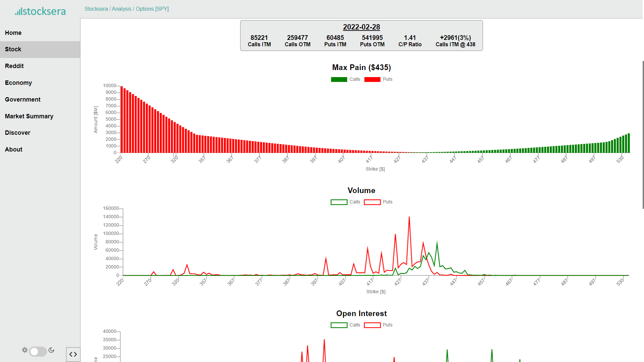
Task: Toggle the dark mode switch
Action: pyautogui.click(x=38, y=351)
